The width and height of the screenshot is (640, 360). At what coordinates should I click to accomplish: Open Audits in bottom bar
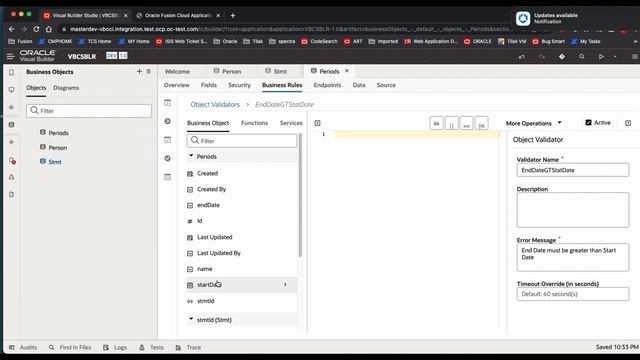pos(23,347)
